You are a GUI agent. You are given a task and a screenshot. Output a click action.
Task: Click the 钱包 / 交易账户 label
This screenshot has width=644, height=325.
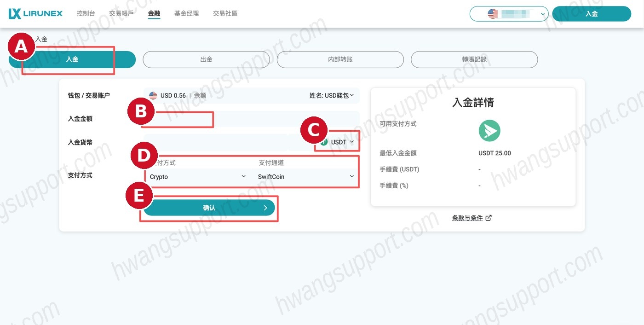(x=89, y=96)
